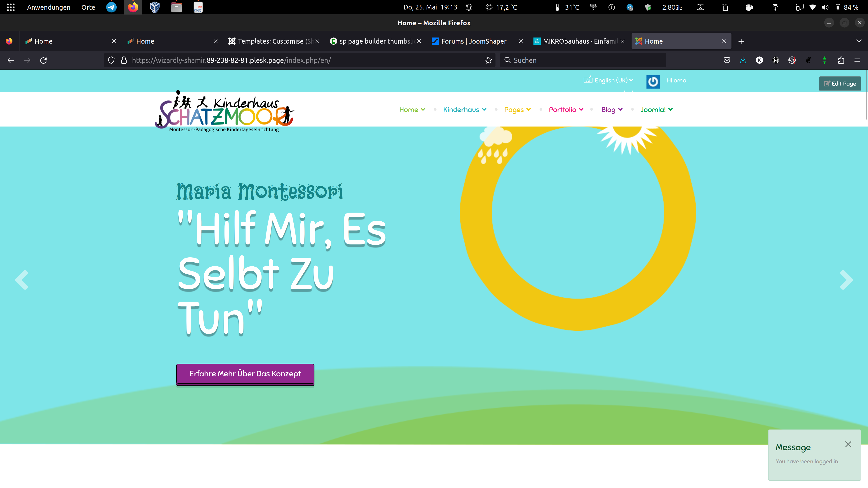Viewport: 868px width, 488px height.
Task: List all tabs chevron button
Action: pos(859,41)
